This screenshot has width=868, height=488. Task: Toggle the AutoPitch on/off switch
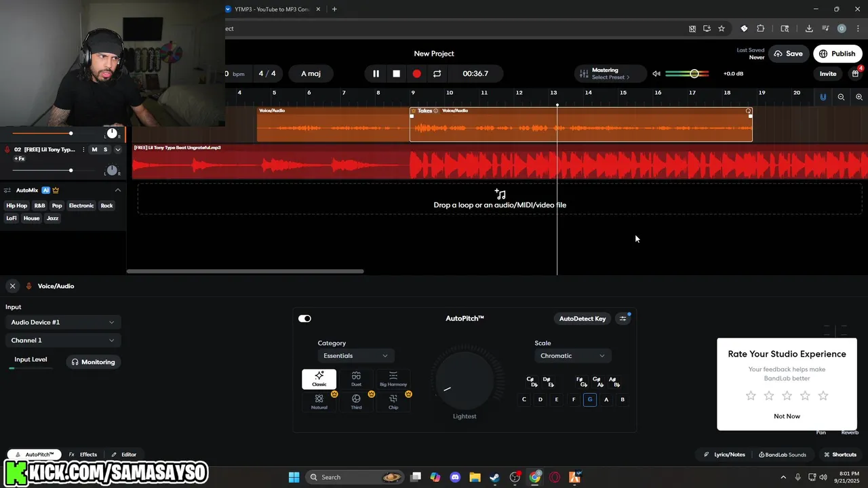click(304, 319)
